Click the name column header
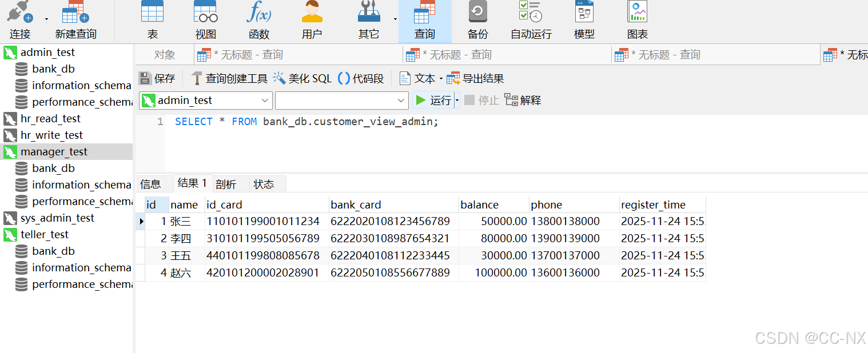Screen dimensions: 868x353 pos(187,204)
